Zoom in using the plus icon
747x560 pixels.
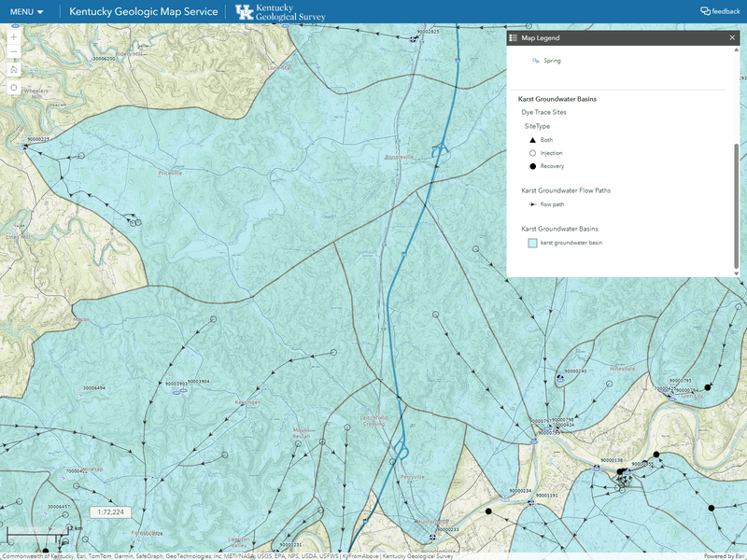click(13, 38)
